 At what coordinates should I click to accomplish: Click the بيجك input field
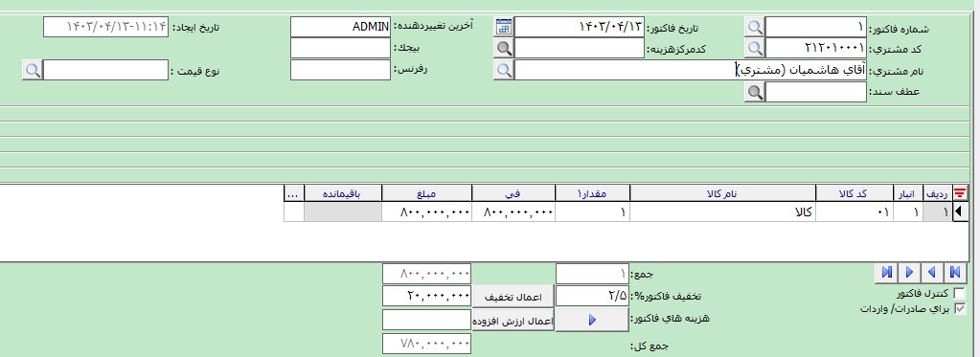coord(341,48)
